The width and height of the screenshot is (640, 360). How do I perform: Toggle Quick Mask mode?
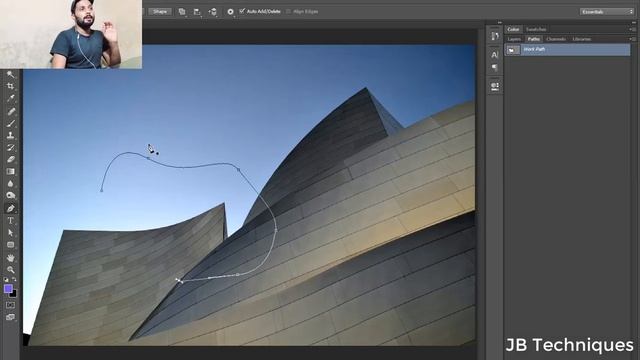(x=11, y=305)
